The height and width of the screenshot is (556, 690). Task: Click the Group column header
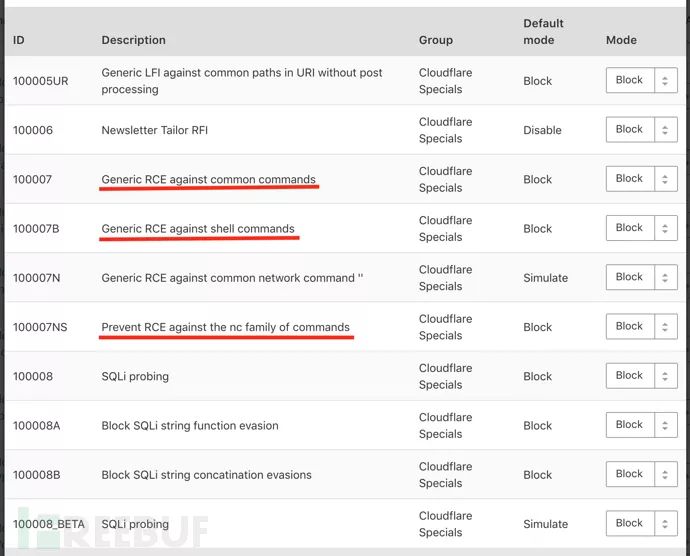click(x=435, y=40)
